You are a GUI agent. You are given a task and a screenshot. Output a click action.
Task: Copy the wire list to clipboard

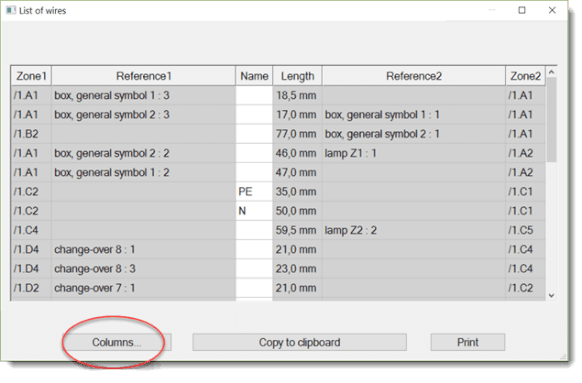(299, 342)
